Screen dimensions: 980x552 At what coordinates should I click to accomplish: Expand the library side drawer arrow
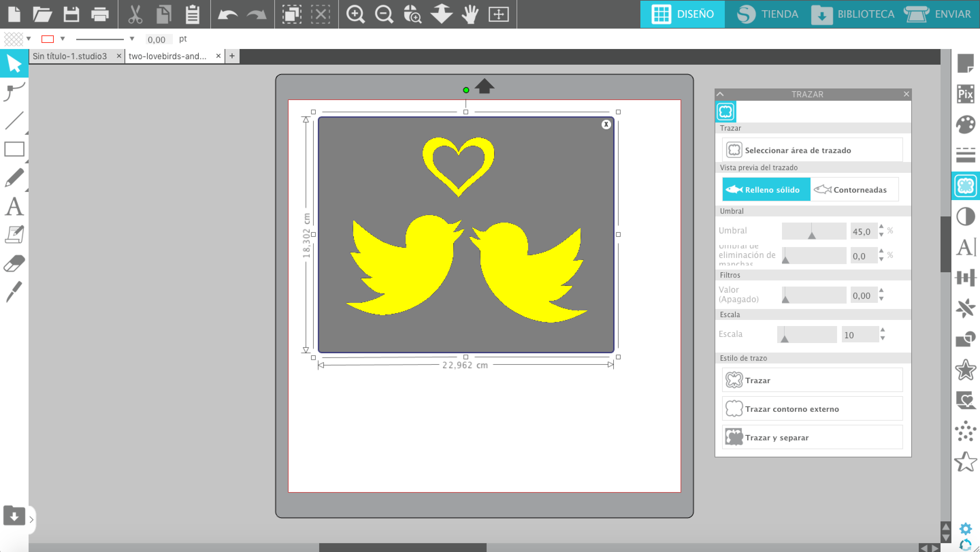pyautogui.click(x=31, y=519)
